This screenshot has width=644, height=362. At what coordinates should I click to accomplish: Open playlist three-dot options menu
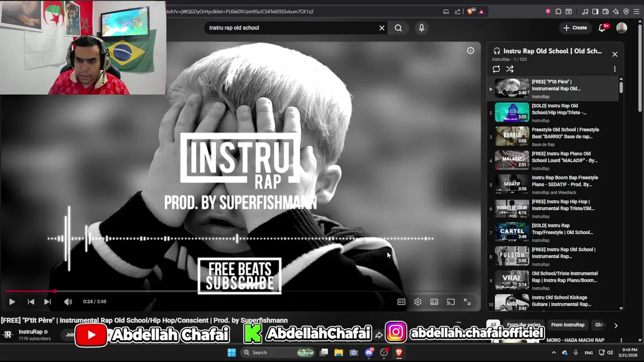(x=615, y=69)
